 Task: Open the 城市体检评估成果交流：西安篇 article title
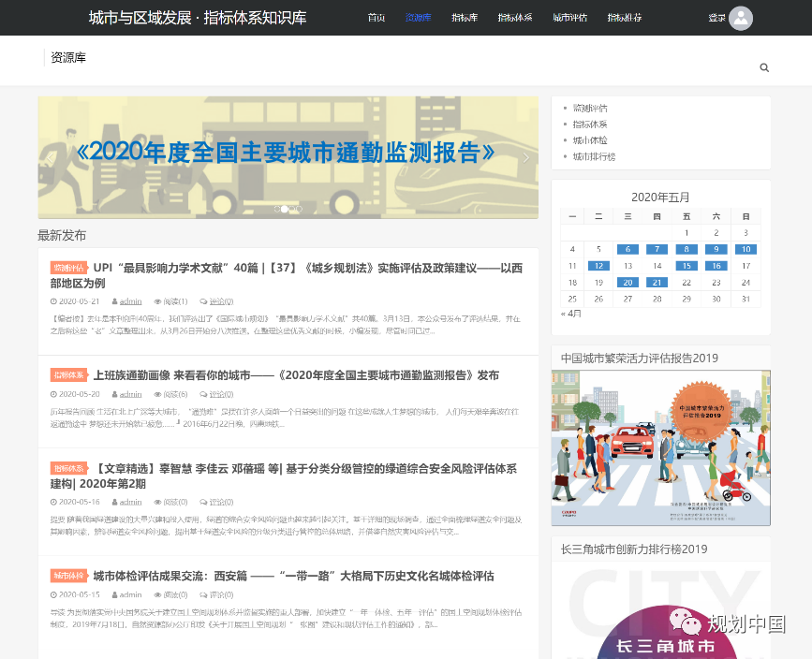tap(294, 577)
